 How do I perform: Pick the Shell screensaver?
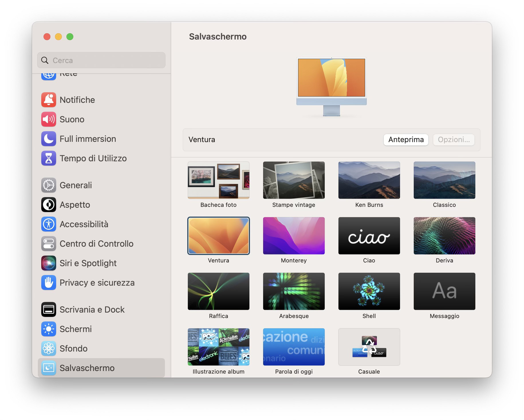point(369,291)
